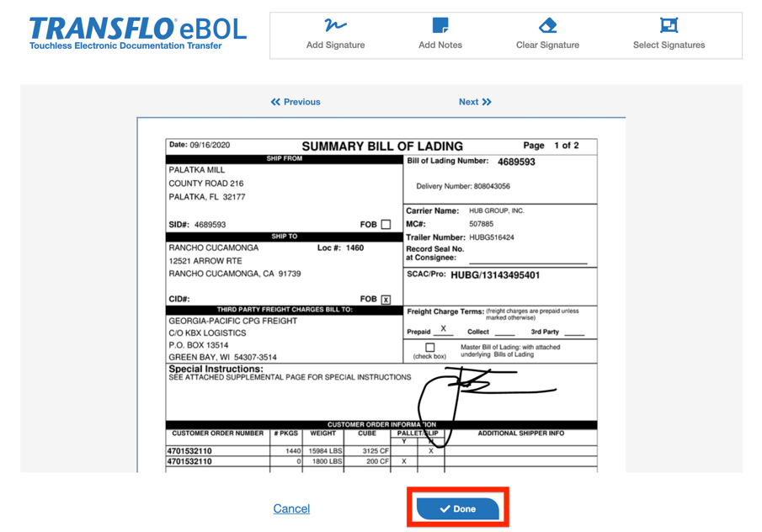Screen dimensions: 762x532
Task: Click 12521 ARROW RTE address
Action: (205, 261)
